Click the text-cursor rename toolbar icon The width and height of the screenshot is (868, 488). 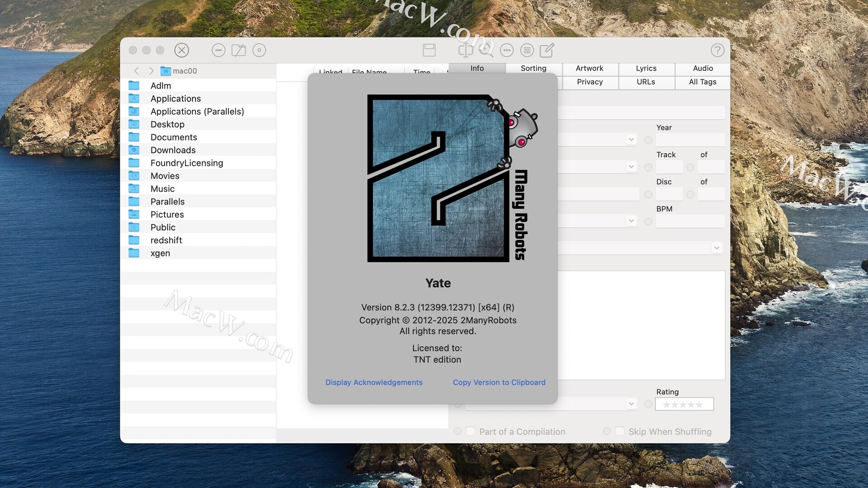tap(466, 50)
